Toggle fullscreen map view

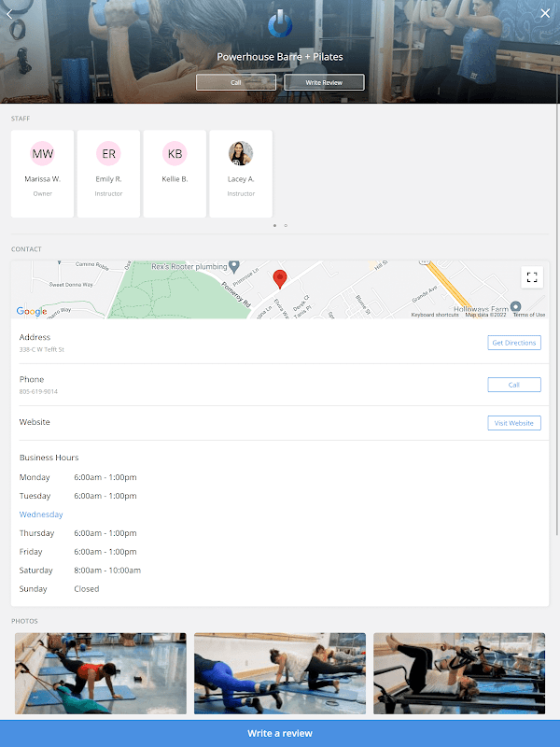532,277
